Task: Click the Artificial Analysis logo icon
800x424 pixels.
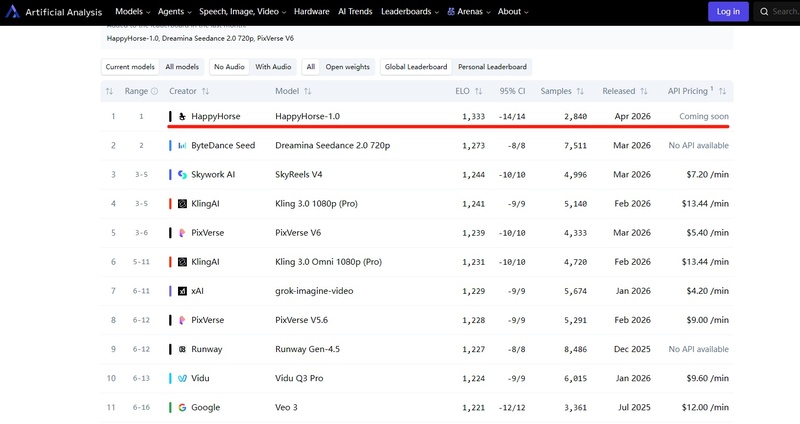Action: pos(13,12)
